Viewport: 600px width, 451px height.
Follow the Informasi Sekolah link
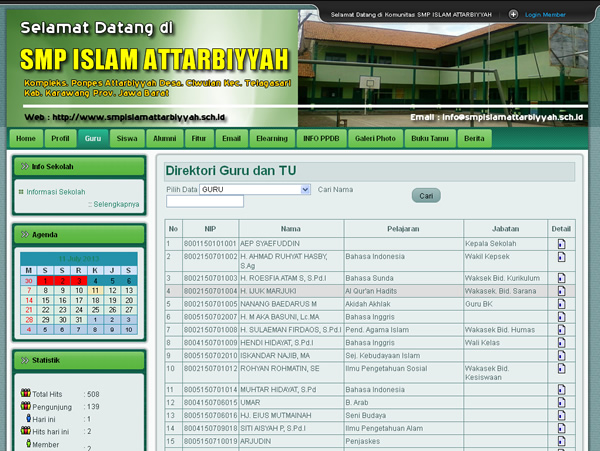click(55, 192)
